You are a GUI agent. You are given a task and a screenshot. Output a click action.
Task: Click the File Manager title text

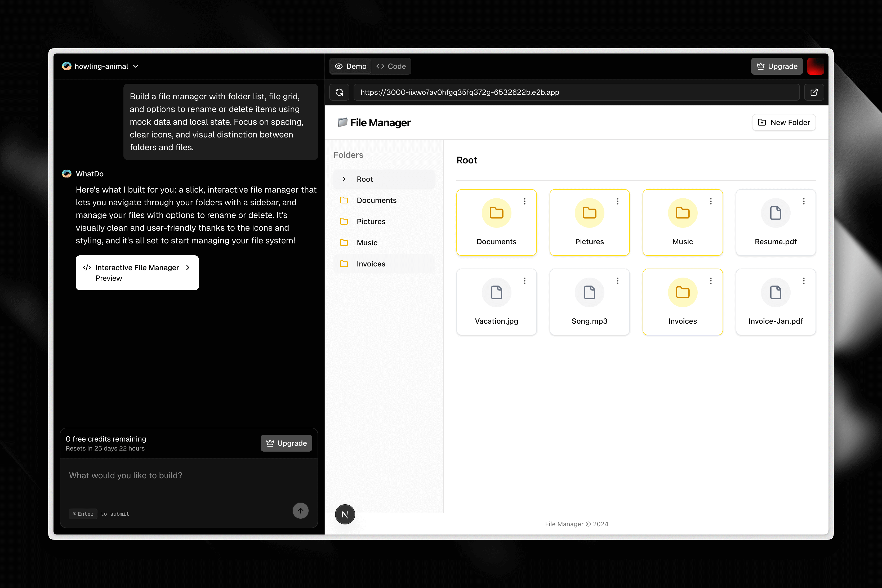[380, 123]
